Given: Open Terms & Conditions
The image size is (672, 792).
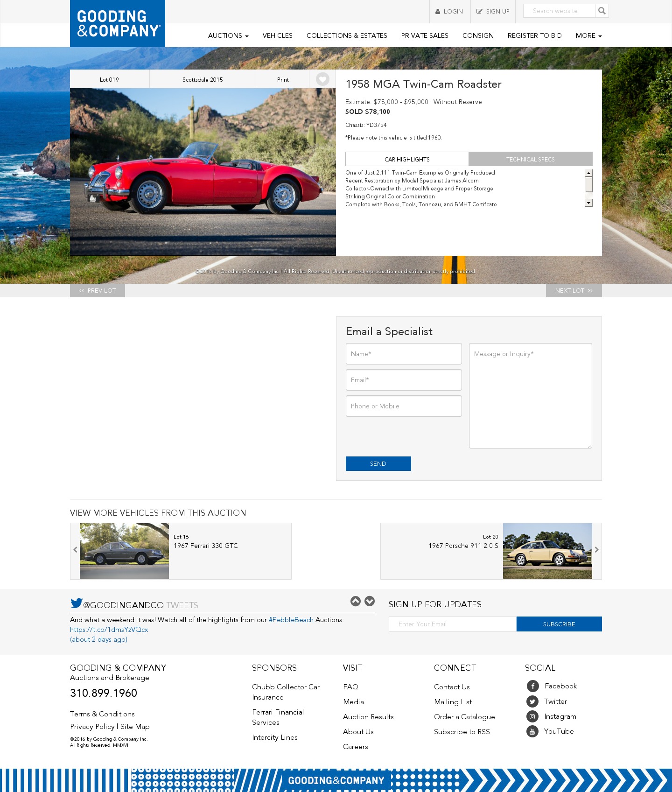Looking at the screenshot, I should (102, 714).
